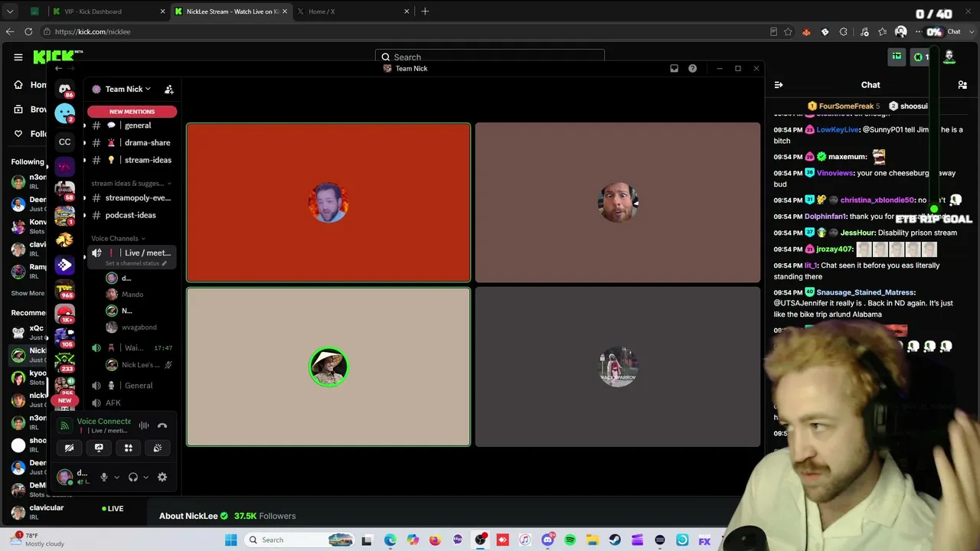Viewport: 980px width, 551px height.
Task: Expand Show More followed channels
Action: (28, 293)
